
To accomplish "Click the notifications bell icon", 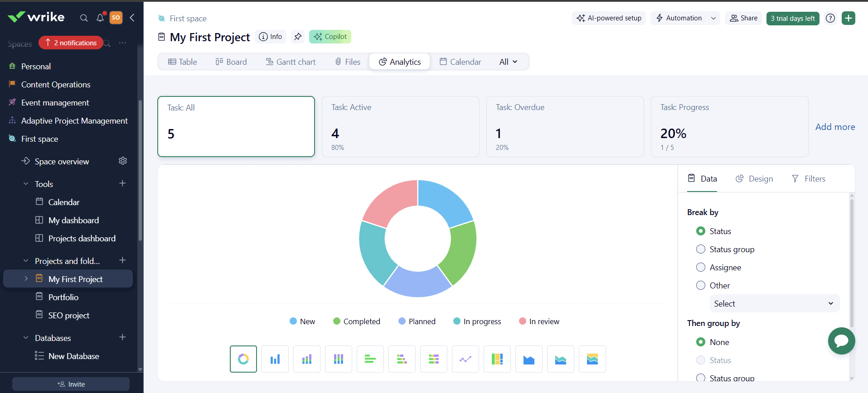I will pyautogui.click(x=100, y=18).
